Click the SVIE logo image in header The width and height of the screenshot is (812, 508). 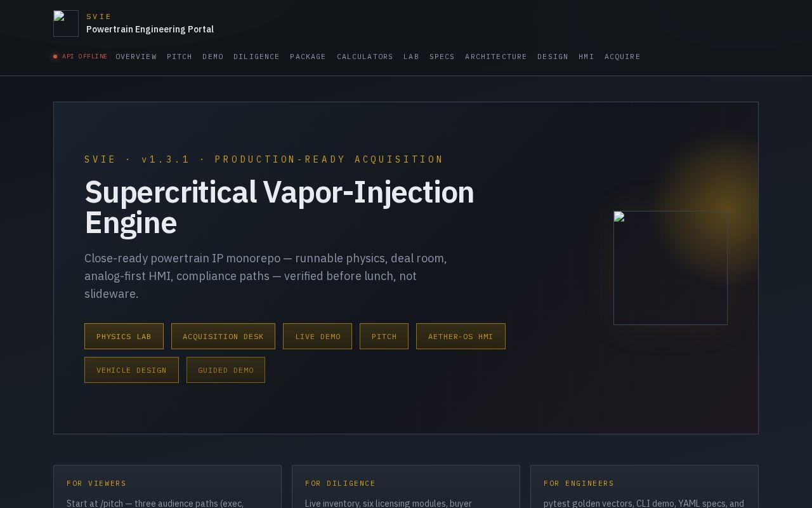click(x=66, y=23)
